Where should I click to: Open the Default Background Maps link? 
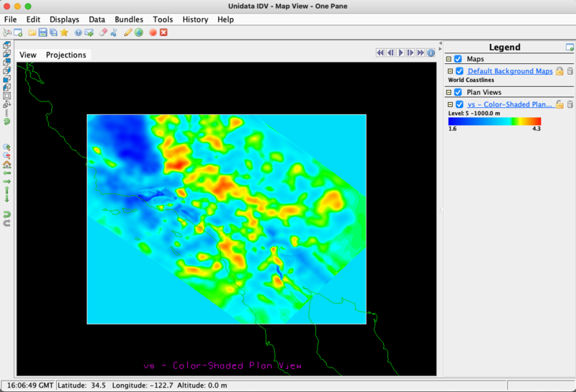[x=510, y=70]
